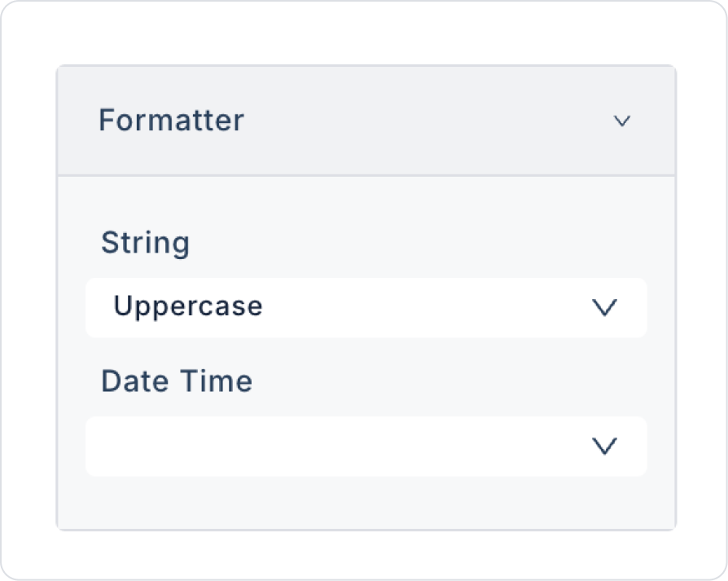Screen dimensions: 728x581
Task: Toggle the Formatter section header bar
Action: pos(366,121)
